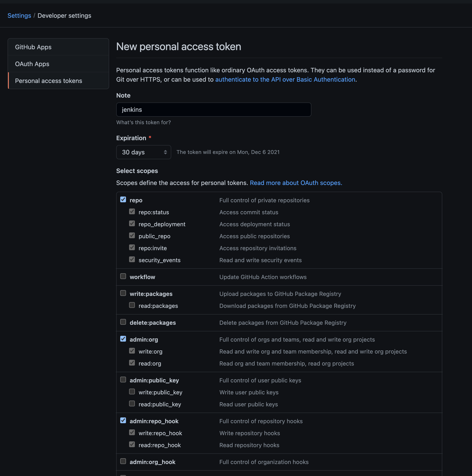Uncheck the repo scope checkbox
472x476 pixels.
pyautogui.click(x=123, y=200)
